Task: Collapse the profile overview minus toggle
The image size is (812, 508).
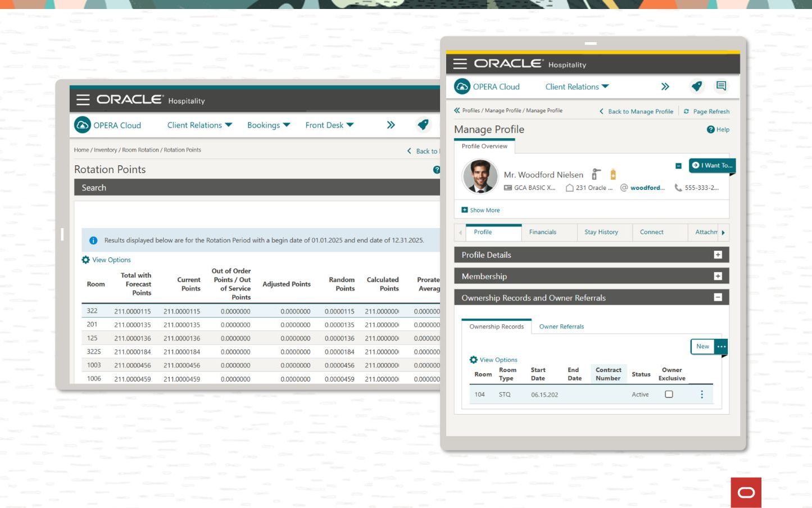Action: click(x=678, y=166)
